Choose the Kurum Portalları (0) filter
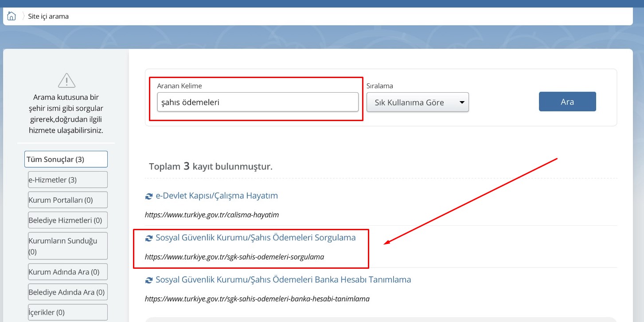 click(68, 200)
